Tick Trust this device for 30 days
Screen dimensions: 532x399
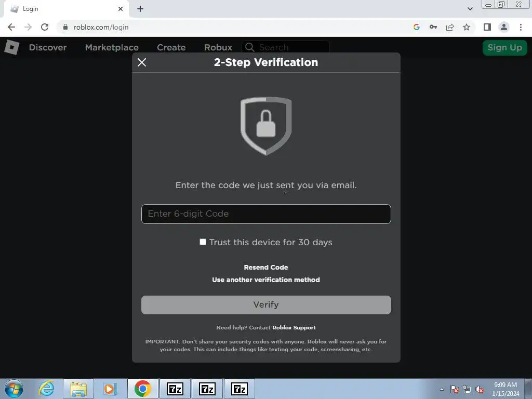(x=203, y=242)
